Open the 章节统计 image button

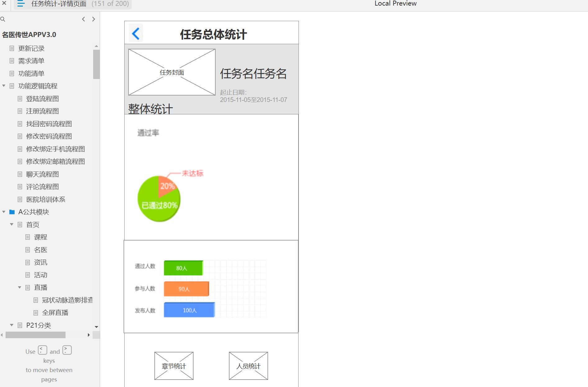[174, 366]
